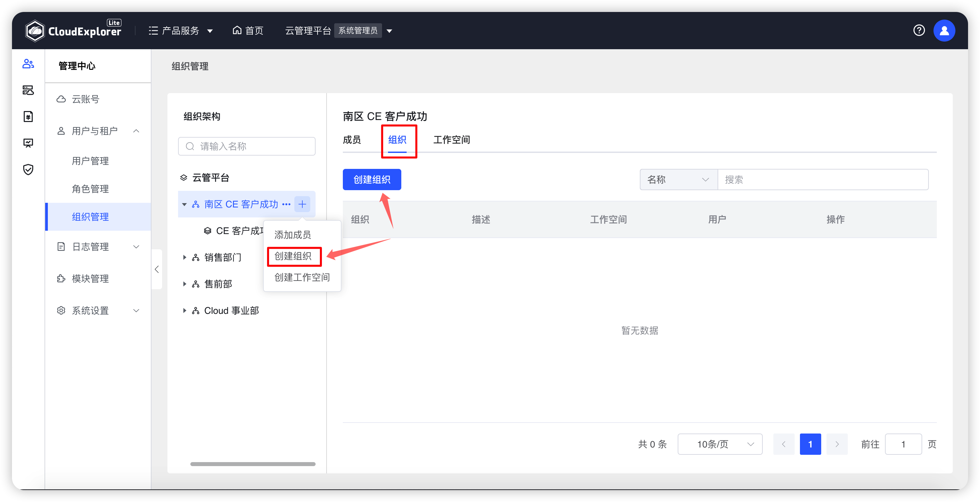Focus the 请输入名称 search field
Screen dimensions: 980x502
coord(246,146)
